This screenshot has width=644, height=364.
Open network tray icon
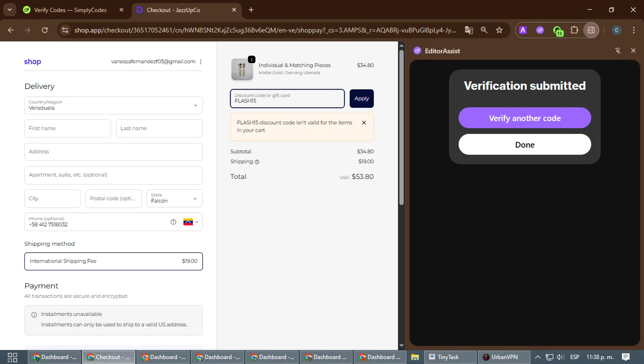tap(550, 357)
